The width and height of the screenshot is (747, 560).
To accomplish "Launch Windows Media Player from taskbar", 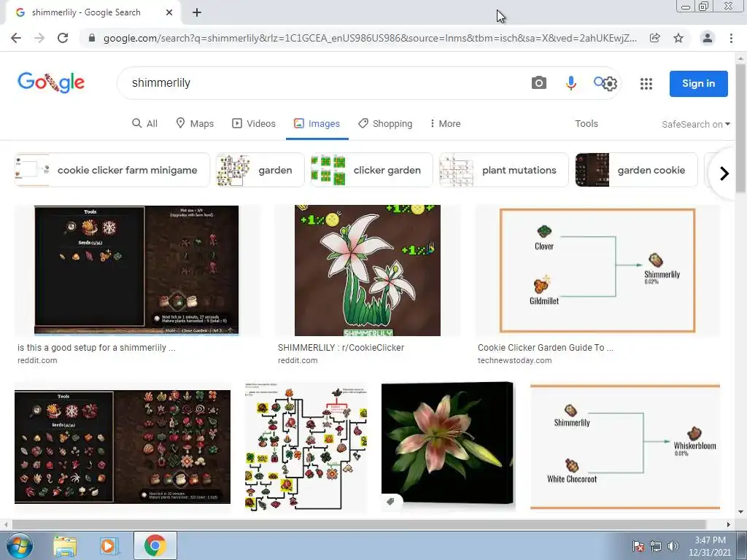I will point(109,545).
